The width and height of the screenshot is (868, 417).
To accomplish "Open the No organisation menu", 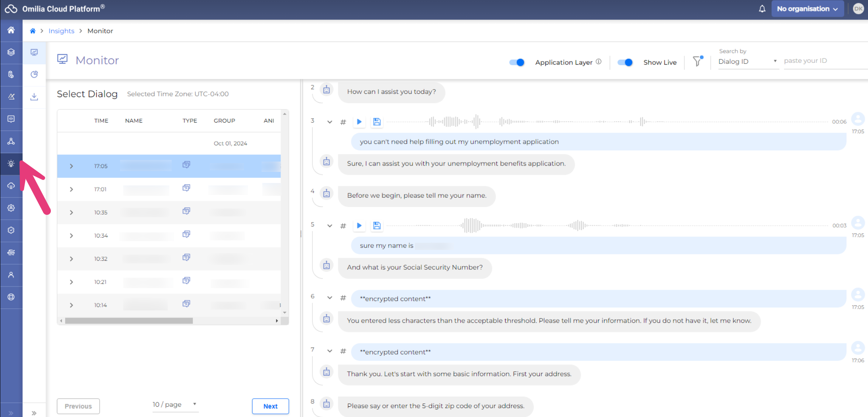I will click(807, 9).
